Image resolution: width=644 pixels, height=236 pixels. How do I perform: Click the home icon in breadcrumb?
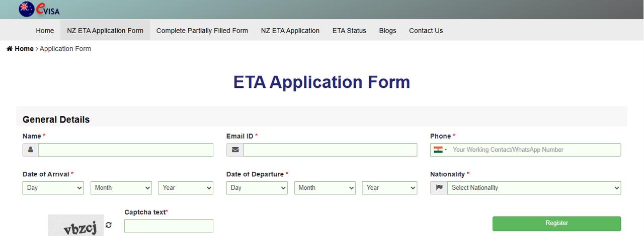coord(10,49)
